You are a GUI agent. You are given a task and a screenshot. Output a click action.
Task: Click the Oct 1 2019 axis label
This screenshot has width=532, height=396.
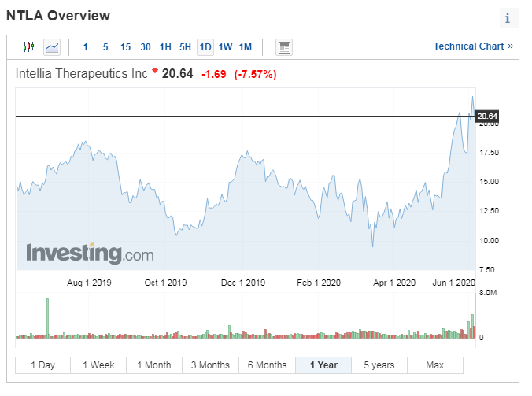click(165, 283)
